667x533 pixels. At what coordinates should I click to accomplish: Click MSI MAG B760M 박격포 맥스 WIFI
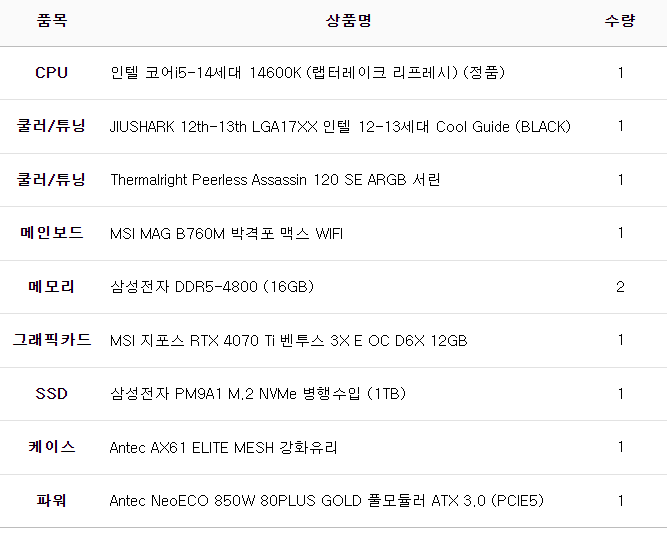pos(226,234)
